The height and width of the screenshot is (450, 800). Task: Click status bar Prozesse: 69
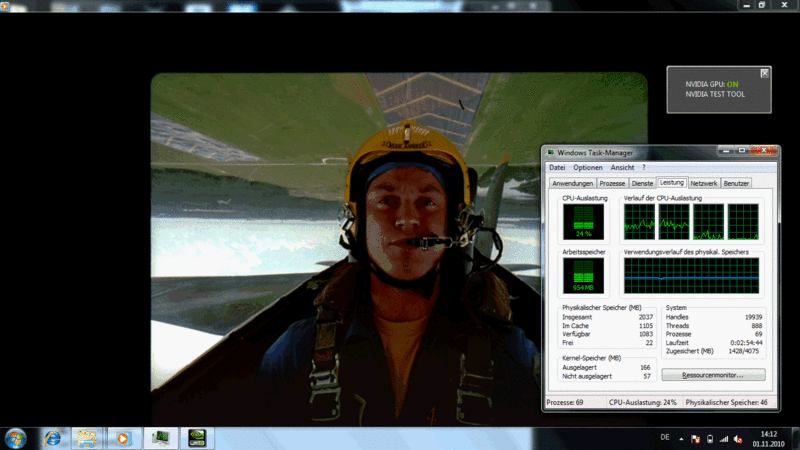click(565, 403)
